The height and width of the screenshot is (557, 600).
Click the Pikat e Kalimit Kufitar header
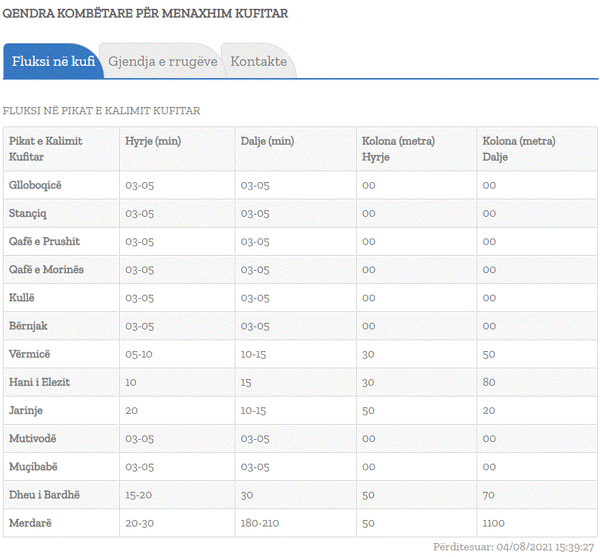point(46,149)
